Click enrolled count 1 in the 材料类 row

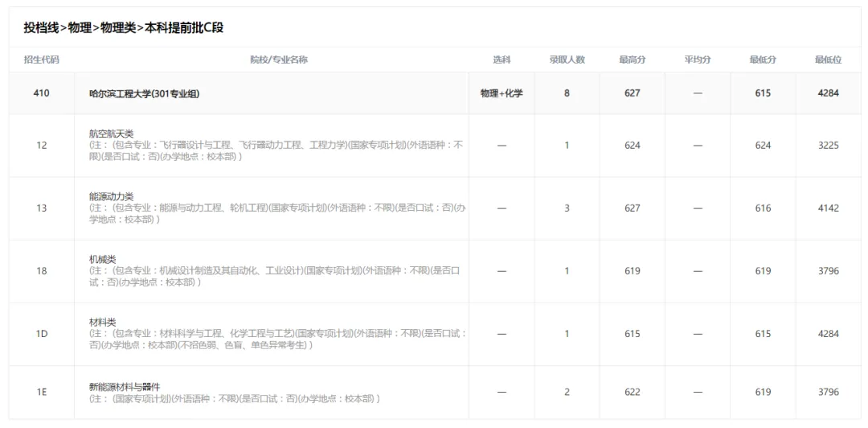click(x=567, y=334)
